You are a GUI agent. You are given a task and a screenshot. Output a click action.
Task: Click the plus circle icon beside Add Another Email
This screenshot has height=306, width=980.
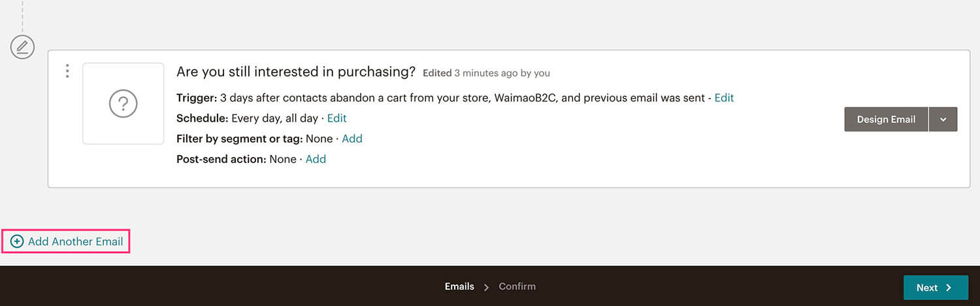[17, 241]
